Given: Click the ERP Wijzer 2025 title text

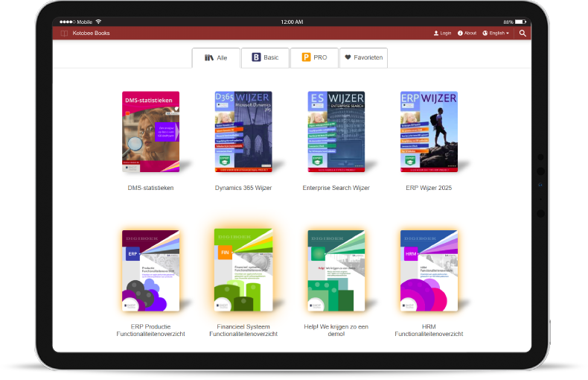Looking at the screenshot, I should [429, 188].
